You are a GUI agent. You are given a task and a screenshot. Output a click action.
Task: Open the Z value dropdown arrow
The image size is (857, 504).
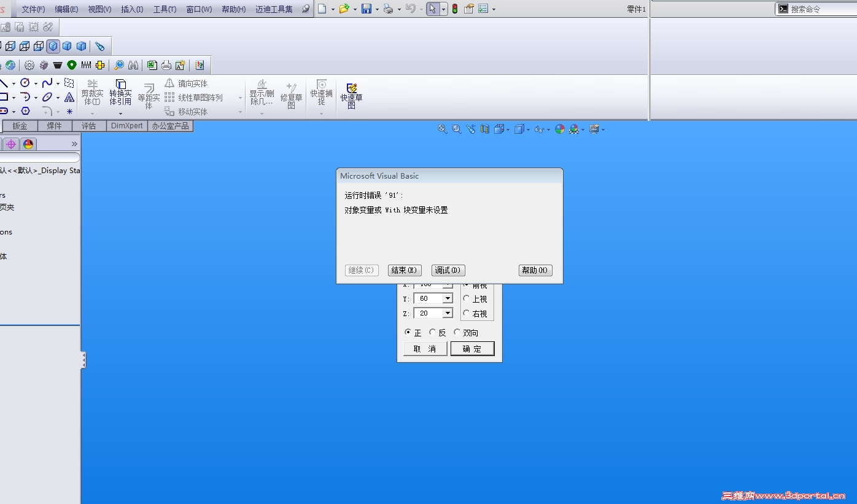click(448, 313)
